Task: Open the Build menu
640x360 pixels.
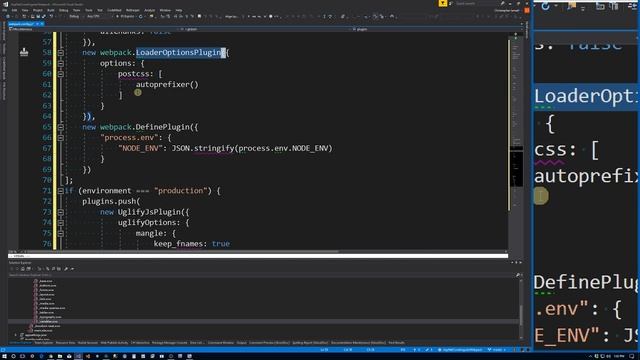Action: click(x=51, y=10)
